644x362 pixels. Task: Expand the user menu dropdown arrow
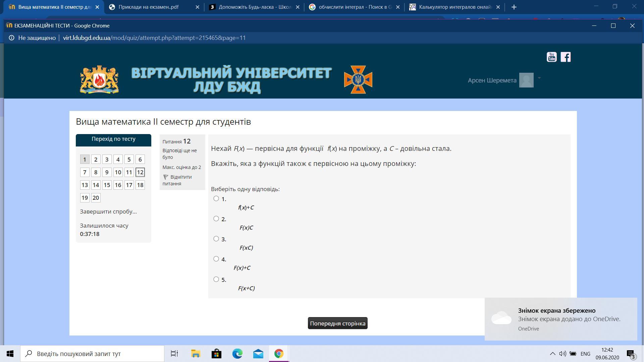539,78
